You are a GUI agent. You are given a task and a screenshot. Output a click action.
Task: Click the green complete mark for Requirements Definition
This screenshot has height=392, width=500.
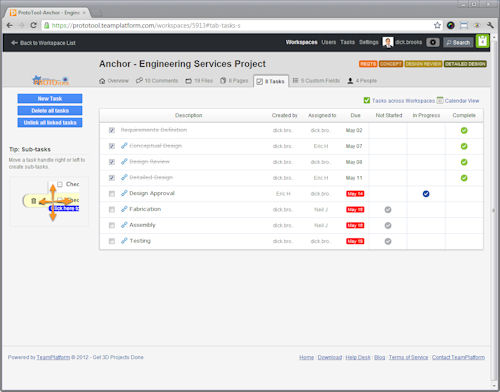click(x=464, y=130)
